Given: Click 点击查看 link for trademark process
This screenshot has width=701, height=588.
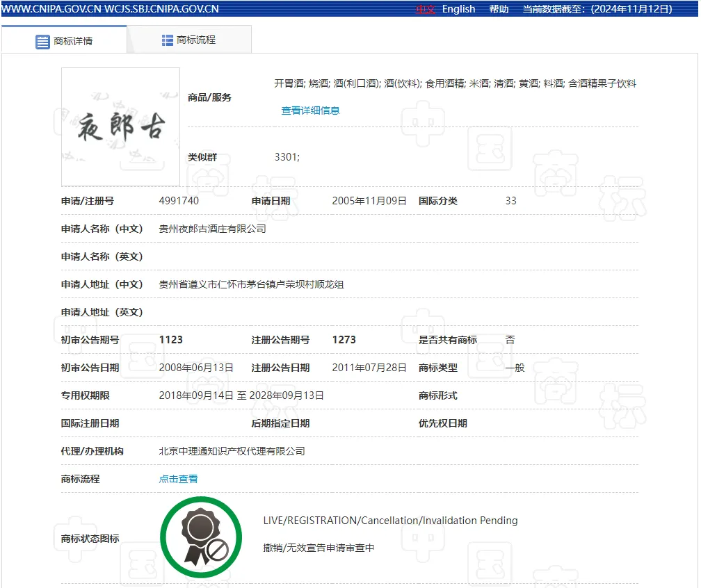Looking at the screenshot, I should pyautogui.click(x=178, y=479).
